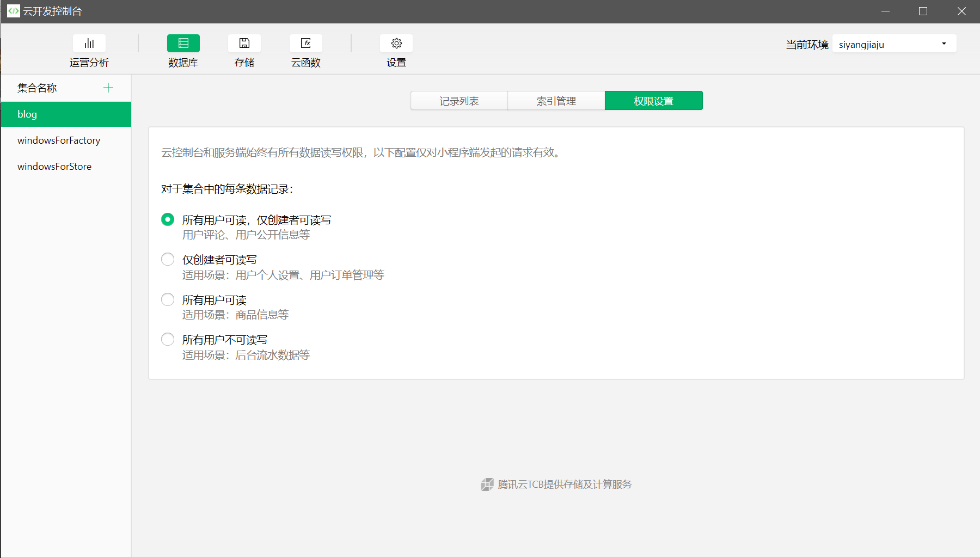Click the Tencent Cloud TCB footer logo

coord(487,485)
